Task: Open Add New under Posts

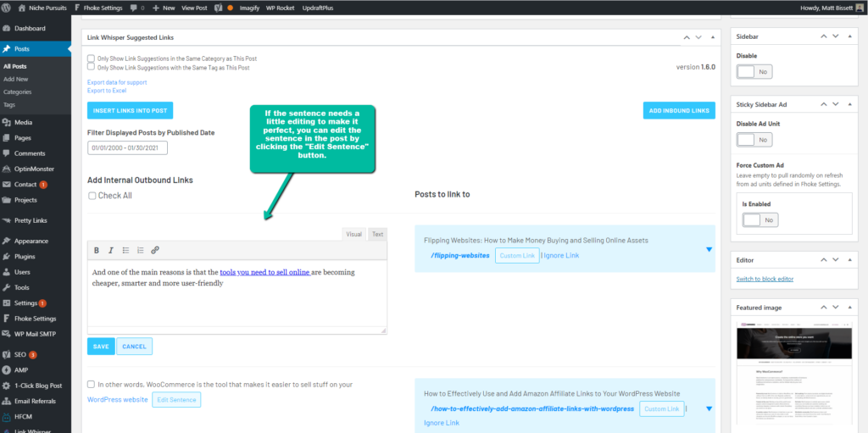Action: (15, 79)
